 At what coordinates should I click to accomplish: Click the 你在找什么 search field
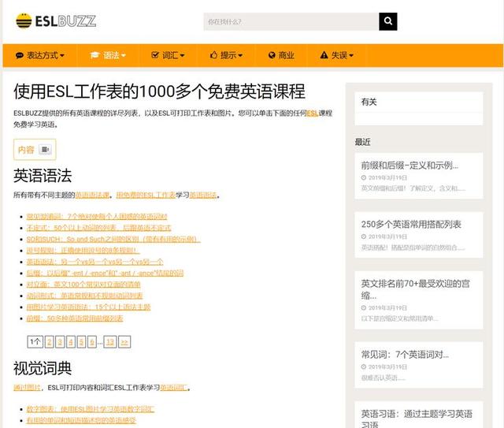point(291,21)
